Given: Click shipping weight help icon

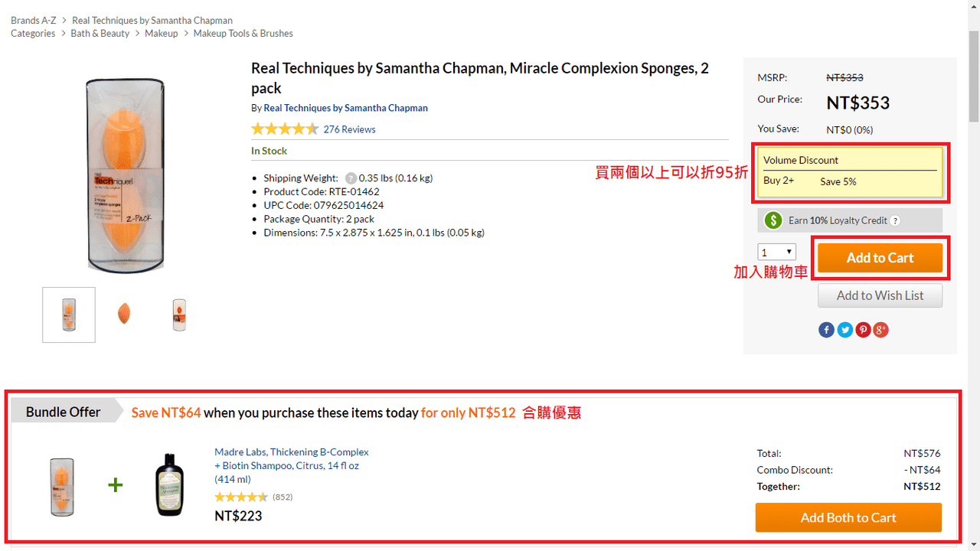Looking at the screenshot, I should pyautogui.click(x=351, y=178).
